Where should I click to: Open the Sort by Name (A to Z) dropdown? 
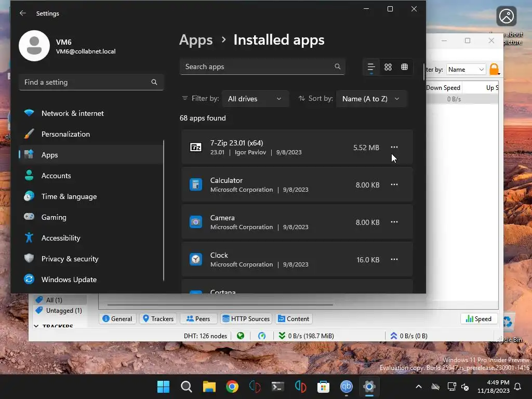tap(371, 99)
